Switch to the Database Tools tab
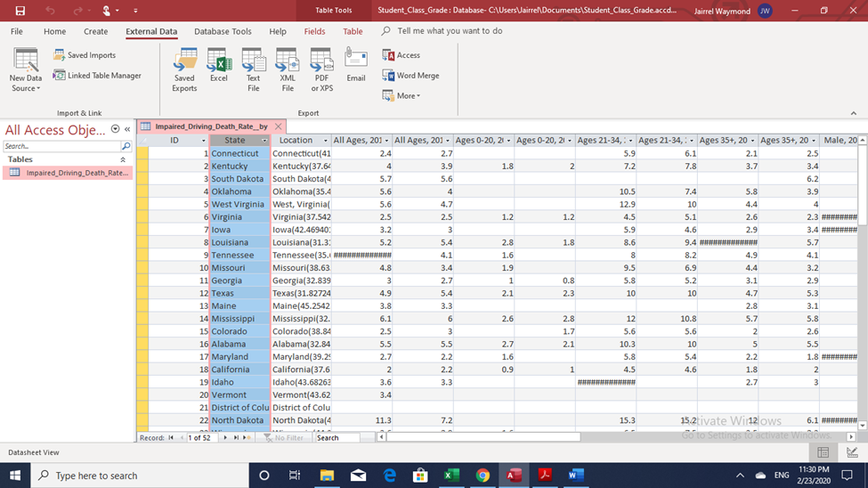Viewport: 868px width, 488px height. 223,31
